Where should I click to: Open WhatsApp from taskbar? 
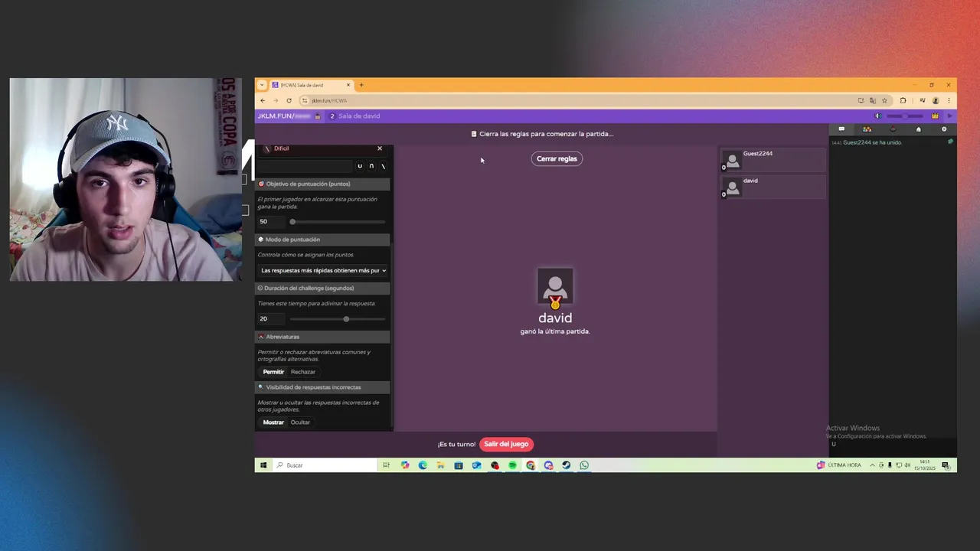(x=584, y=465)
